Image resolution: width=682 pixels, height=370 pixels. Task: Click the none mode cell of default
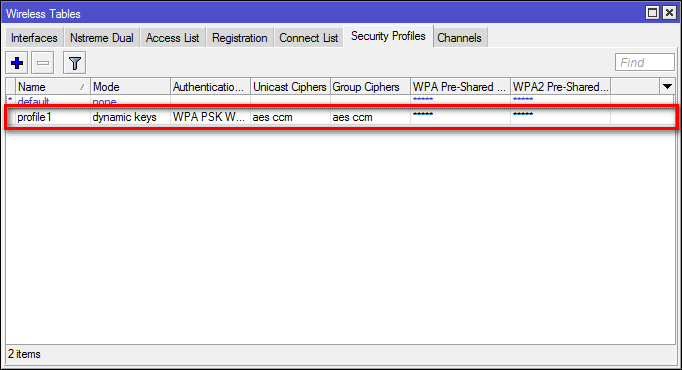(104, 101)
